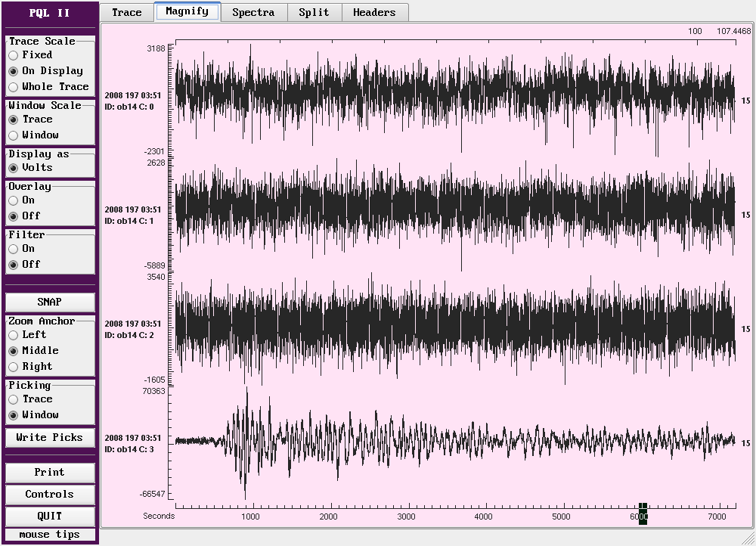
Task: Choose Whole Trace scale radio button
Action: pos(14,87)
